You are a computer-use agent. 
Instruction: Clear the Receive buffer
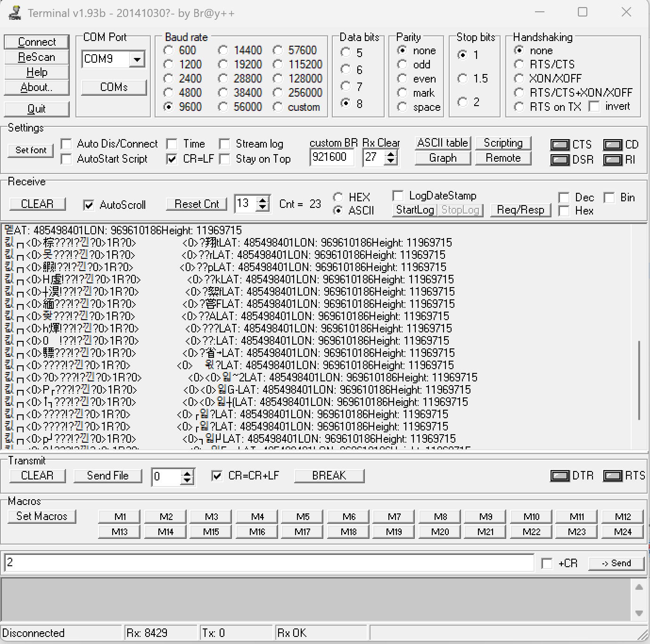point(37,204)
